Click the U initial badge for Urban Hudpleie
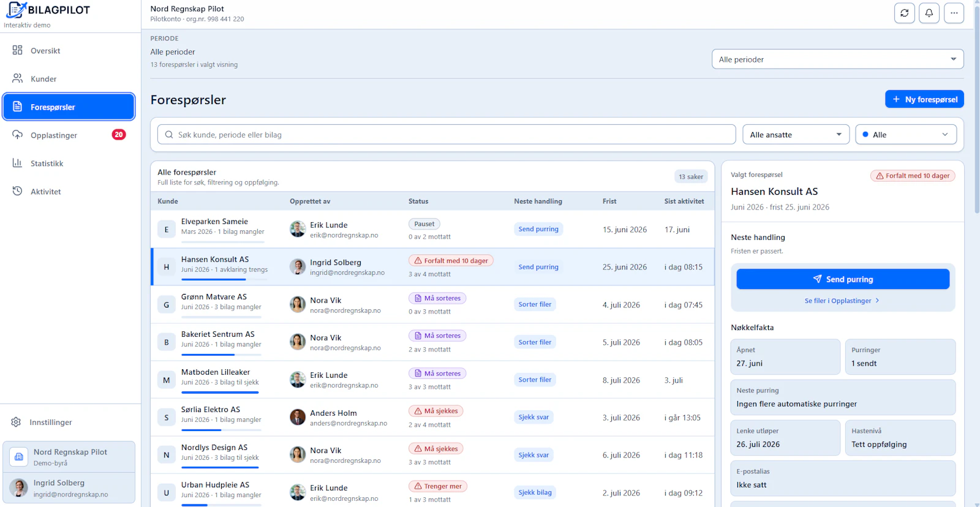This screenshot has width=980, height=507. click(167, 492)
